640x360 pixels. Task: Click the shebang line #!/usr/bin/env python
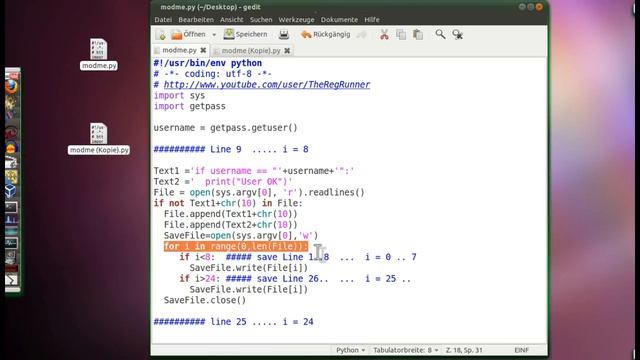(x=208, y=63)
